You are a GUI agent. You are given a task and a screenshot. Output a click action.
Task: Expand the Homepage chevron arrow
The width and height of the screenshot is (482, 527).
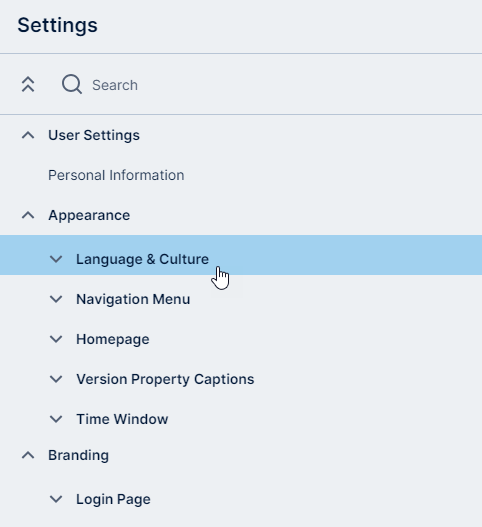(x=56, y=339)
